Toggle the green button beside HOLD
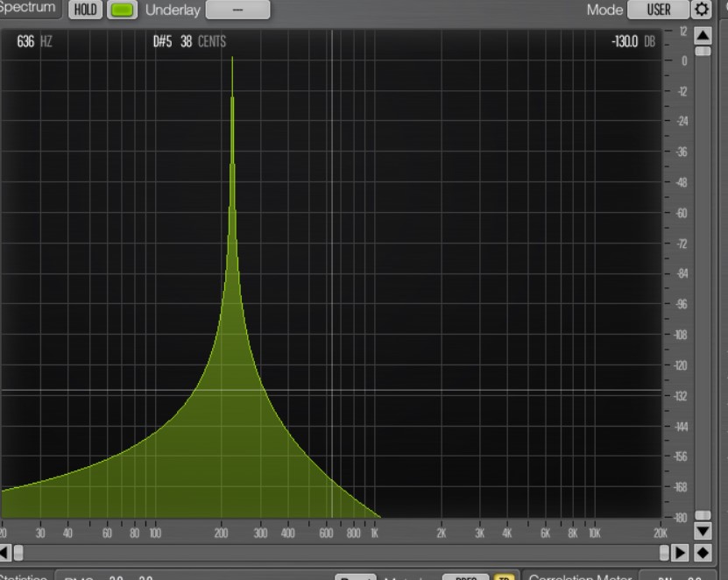The height and width of the screenshot is (580, 728). point(122,10)
